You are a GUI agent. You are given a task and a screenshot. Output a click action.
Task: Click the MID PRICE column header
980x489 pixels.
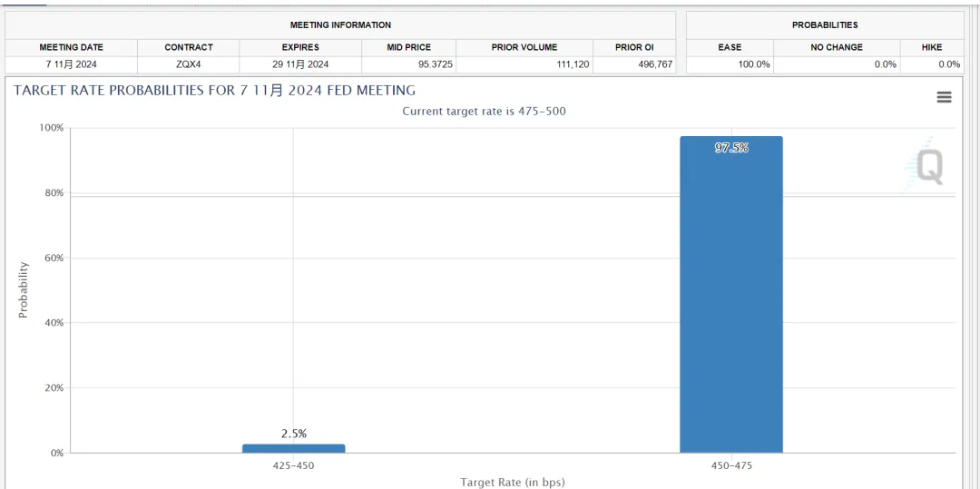407,47
